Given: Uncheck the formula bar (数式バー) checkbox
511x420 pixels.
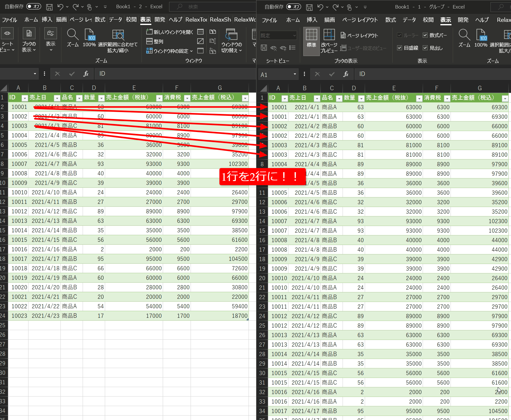Looking at the screenshot, I should pos(425,35).
